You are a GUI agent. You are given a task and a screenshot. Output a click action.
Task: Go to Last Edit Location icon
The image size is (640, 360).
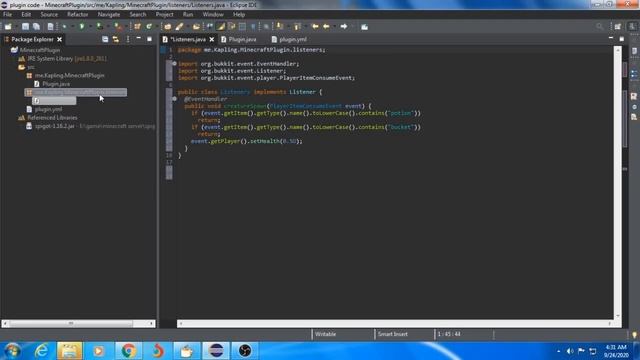click(315, 27)
